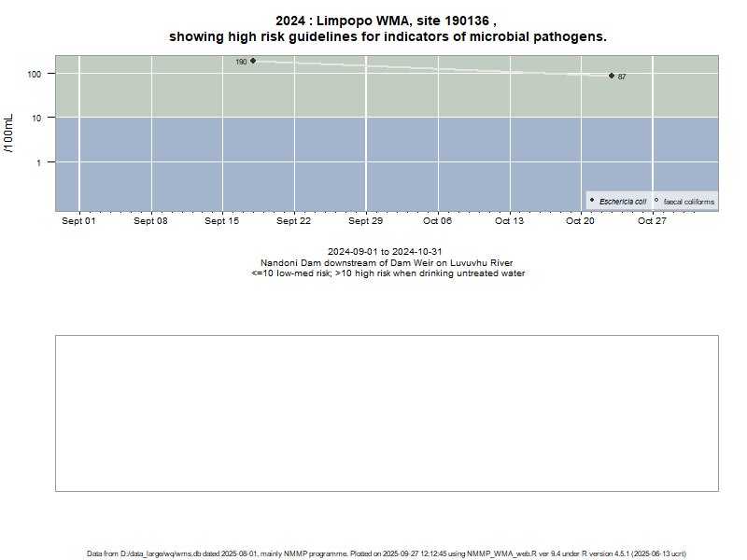The height and width of the screenshot is (560, 747).
Task: Click the 1 y-axis tick label
Action: pyautogui.click(x=49, y=162)
